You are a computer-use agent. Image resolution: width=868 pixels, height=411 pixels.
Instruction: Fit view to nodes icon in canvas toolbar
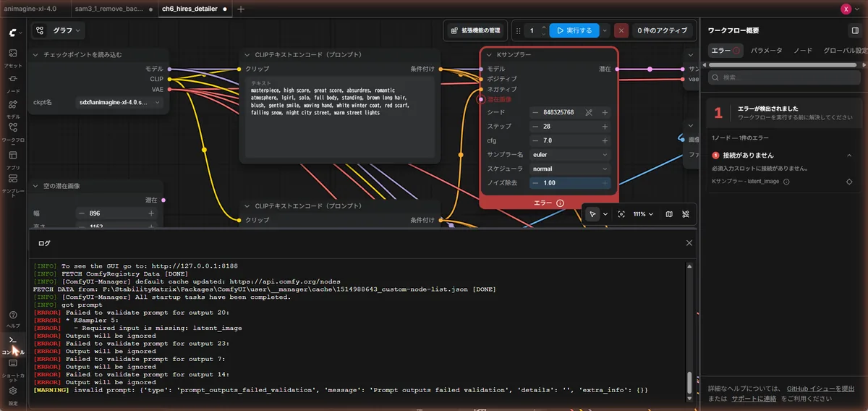point(621,214)
